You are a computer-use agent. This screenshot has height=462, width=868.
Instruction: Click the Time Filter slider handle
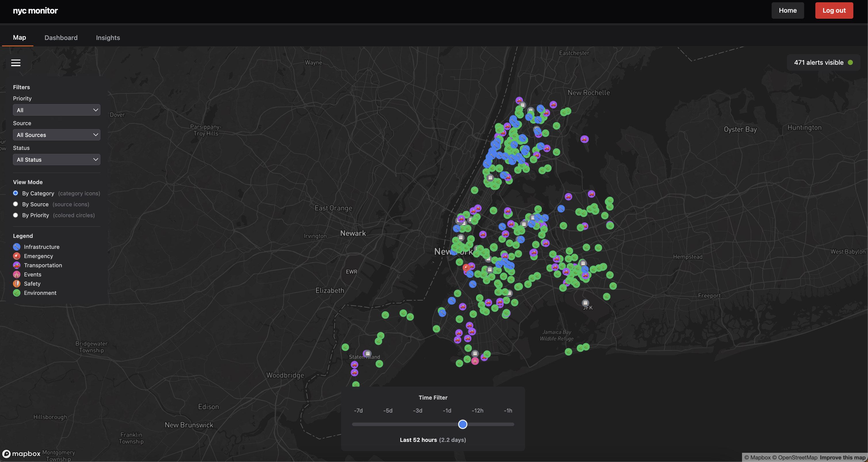pos(463,424)
